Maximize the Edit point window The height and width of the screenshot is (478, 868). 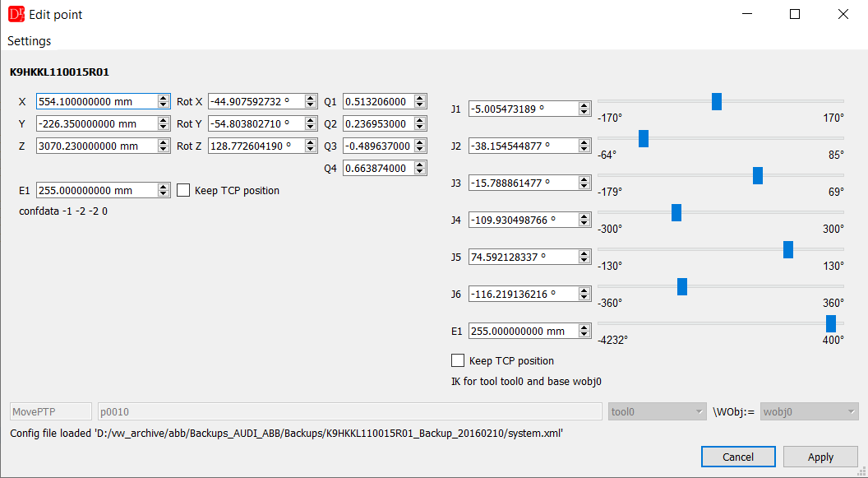click(x=795, y=15)
